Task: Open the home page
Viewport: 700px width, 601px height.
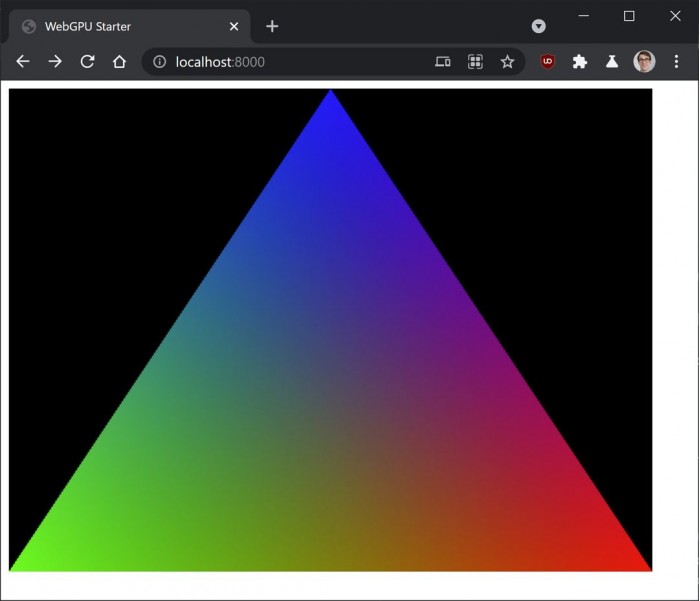Action: pyautogui.click(x=119, y=62)
